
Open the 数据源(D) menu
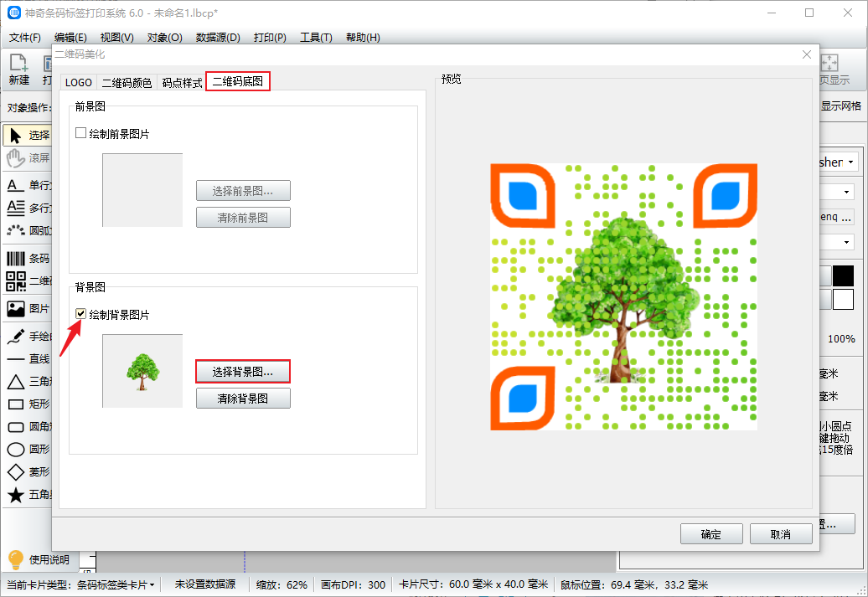(x=218, y=37)
